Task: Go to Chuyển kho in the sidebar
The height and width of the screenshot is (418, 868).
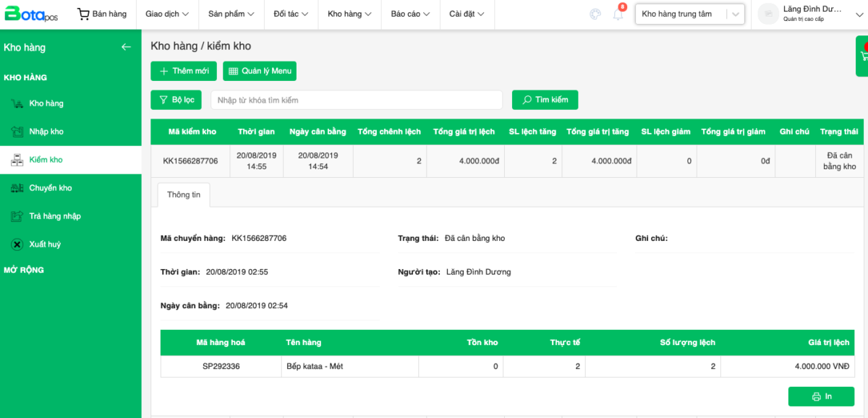Action: [x=50, y=188]
